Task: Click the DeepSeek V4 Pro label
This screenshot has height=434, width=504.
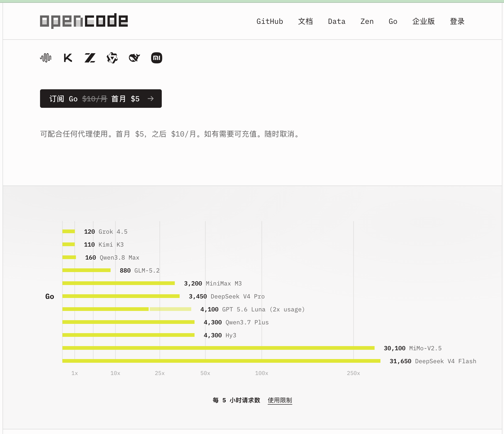Action: tap(238, 296)
